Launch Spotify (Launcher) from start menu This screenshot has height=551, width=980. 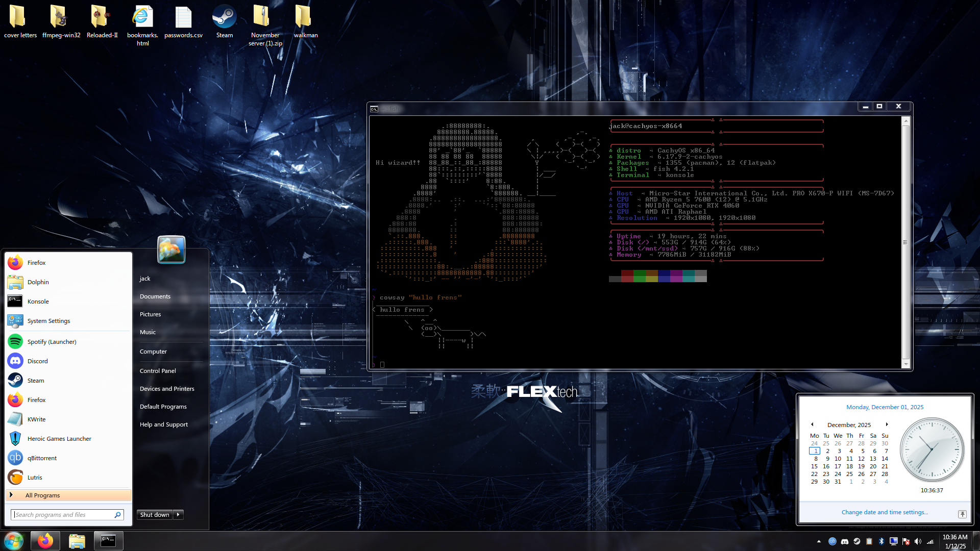pos(52,342)
